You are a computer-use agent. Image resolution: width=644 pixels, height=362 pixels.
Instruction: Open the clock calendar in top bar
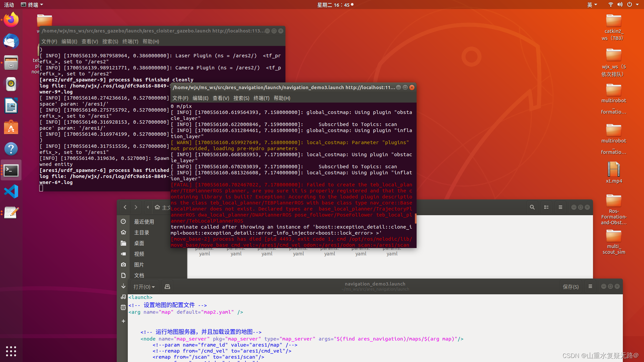pyautogui.click(x=335, y=5)
